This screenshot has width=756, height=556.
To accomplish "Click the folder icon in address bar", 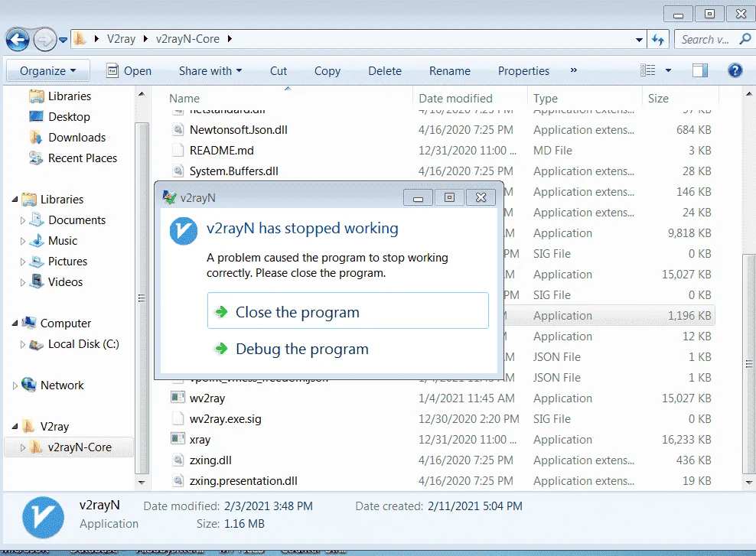I will click(x=80, y=38).
